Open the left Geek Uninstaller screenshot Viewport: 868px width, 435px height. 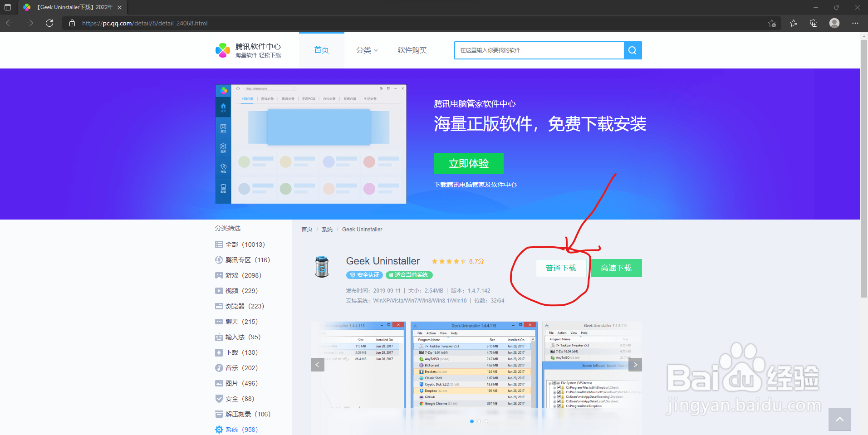coord(358,365)
